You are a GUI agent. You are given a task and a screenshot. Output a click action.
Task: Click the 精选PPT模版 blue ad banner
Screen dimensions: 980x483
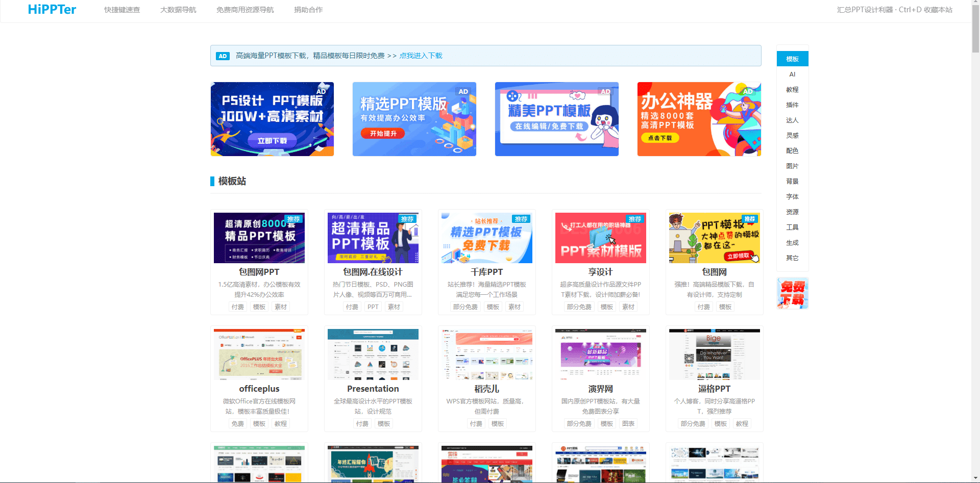pos(414,119)
